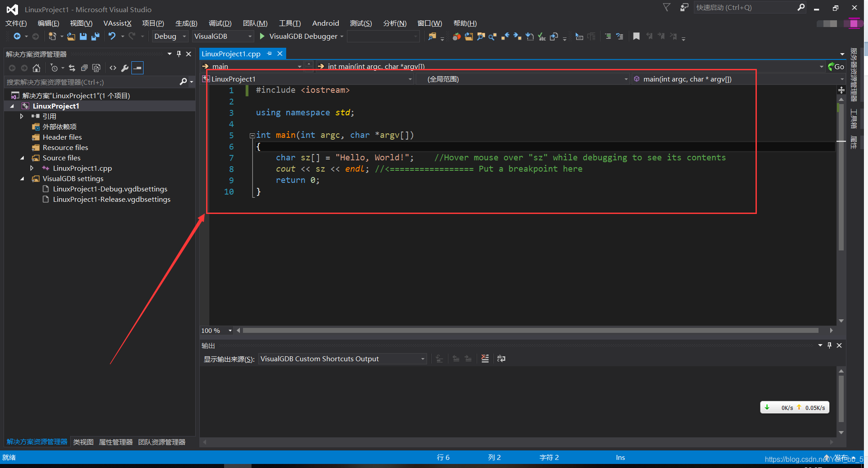
Task: Click the search magnifier in Solution Explorer
Action: [x=183, y=82]
